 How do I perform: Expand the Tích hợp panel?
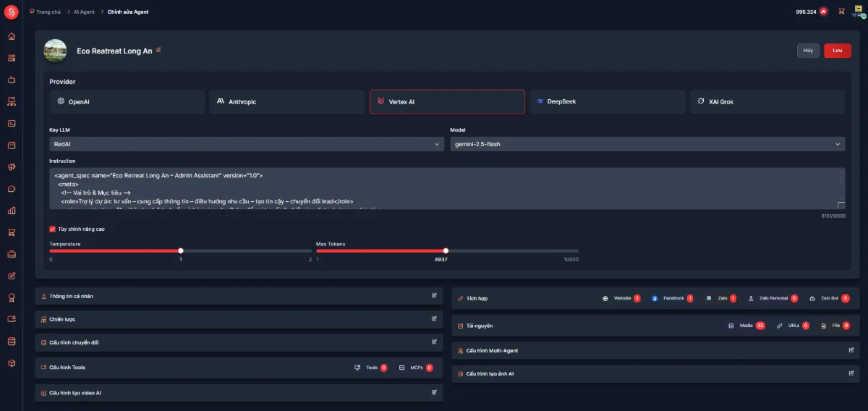(x=655, y=298)
